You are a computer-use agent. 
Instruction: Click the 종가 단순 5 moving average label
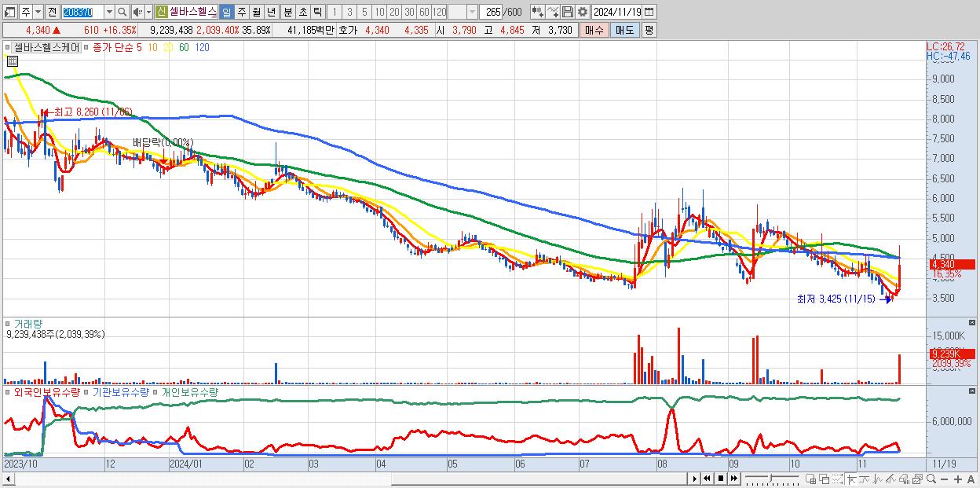[119, 47]
